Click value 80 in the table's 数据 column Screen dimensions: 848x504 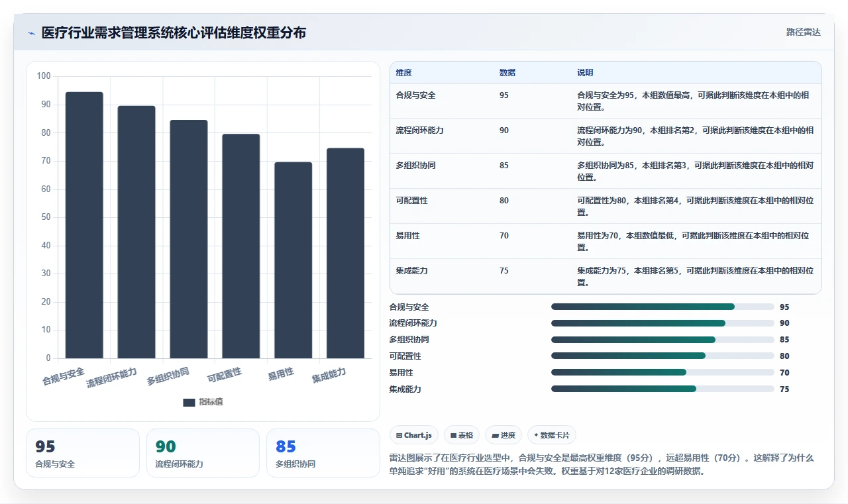(x=504, y=201)
